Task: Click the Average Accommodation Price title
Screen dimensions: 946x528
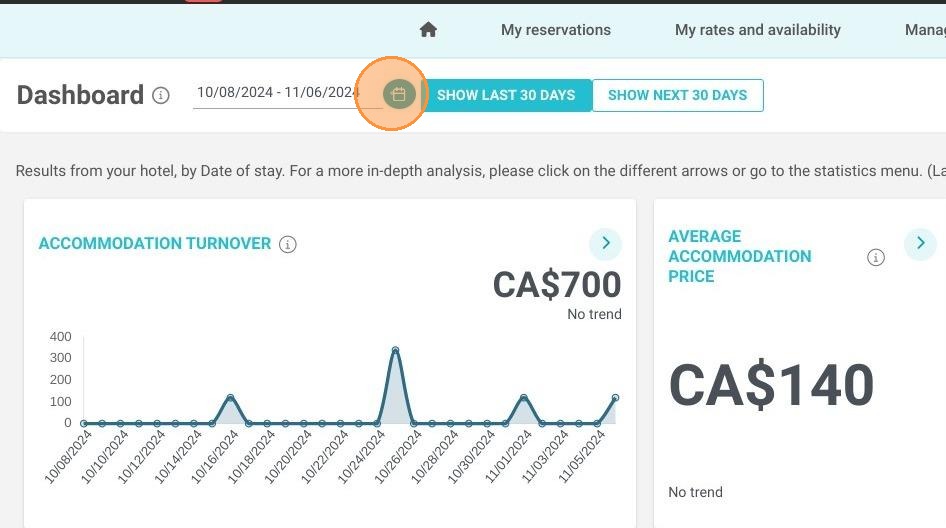Action: [x=740, y=256]
